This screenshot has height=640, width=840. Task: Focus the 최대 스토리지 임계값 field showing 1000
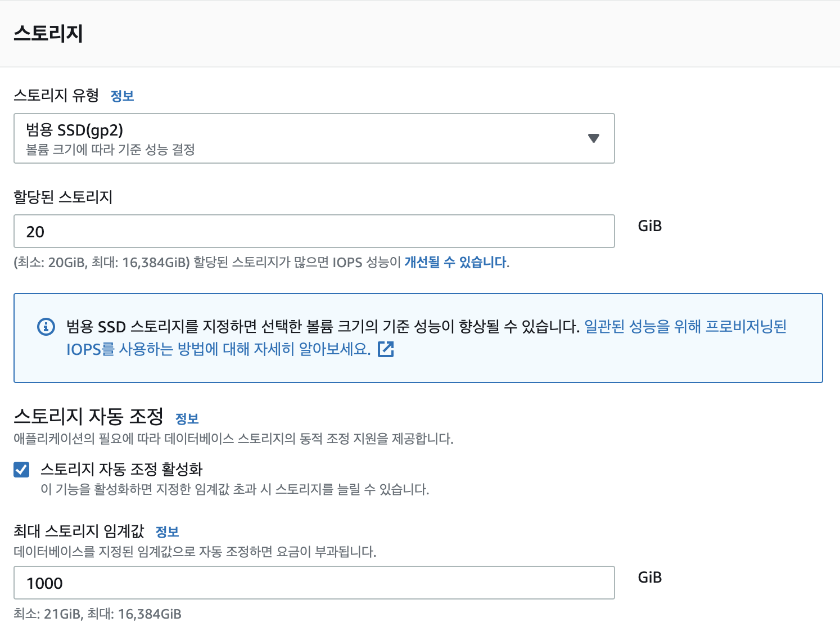[x=314, y=583]
